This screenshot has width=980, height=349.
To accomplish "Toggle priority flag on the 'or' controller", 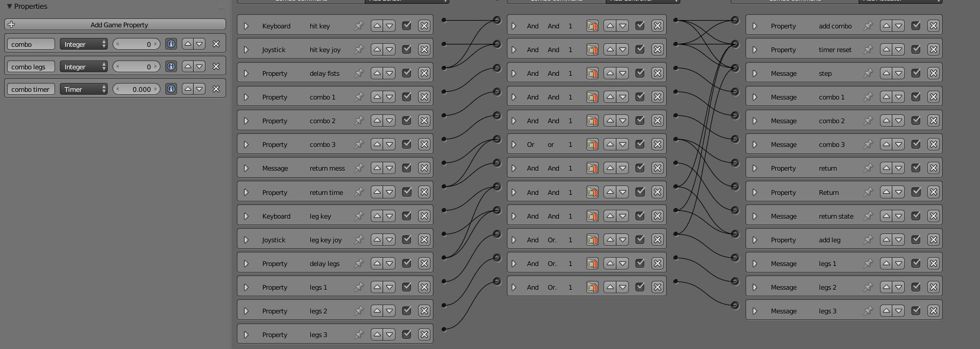I will coord(592,144).
